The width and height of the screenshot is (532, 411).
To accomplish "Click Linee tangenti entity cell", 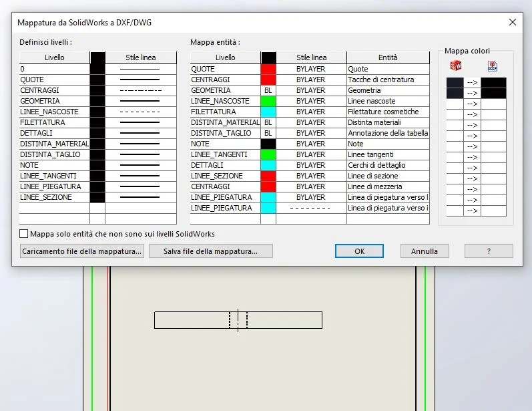I will point(388,154).
